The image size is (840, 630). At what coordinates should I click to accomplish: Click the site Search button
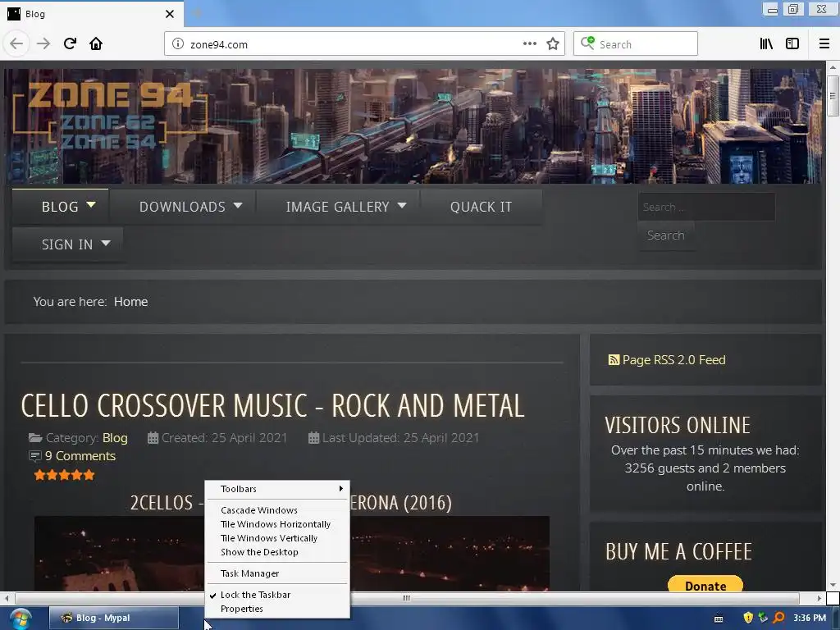tap(666, 235)
